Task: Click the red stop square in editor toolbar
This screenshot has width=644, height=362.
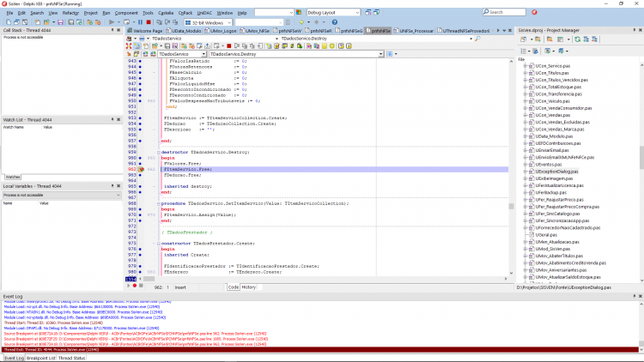Action: pos(228,46)
